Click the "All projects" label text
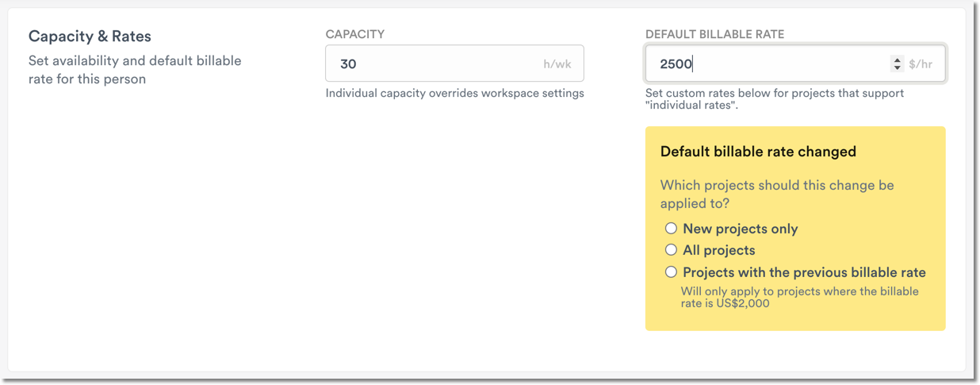The image size is (980, 385). pyautogui.click(x=718, y=250)
